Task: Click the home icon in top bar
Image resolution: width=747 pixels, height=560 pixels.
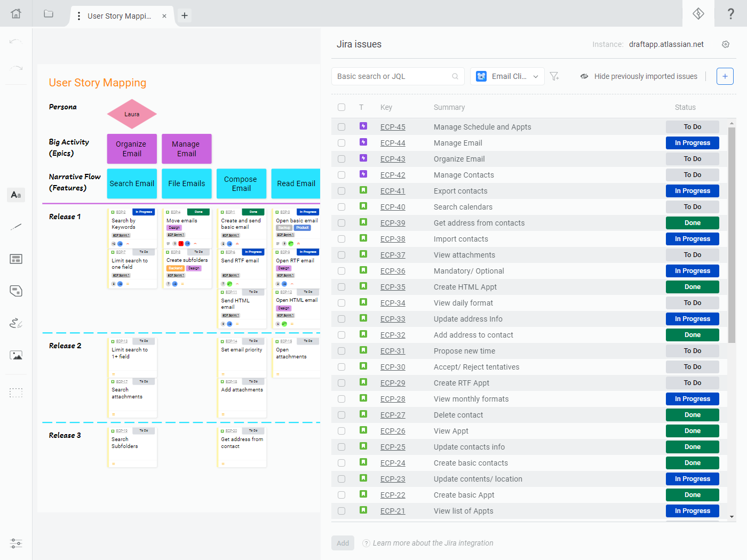Action: pos(16,14)
